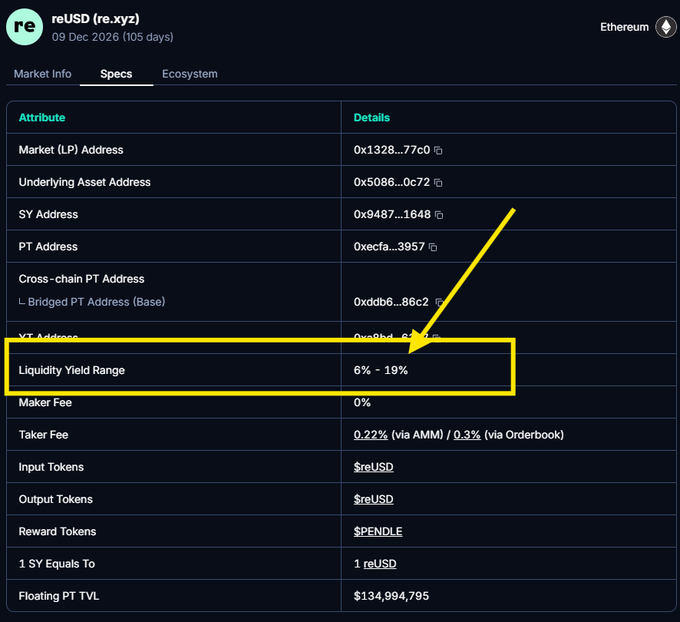Select the '0x9487...1648' address text

[x=392, y=214]
